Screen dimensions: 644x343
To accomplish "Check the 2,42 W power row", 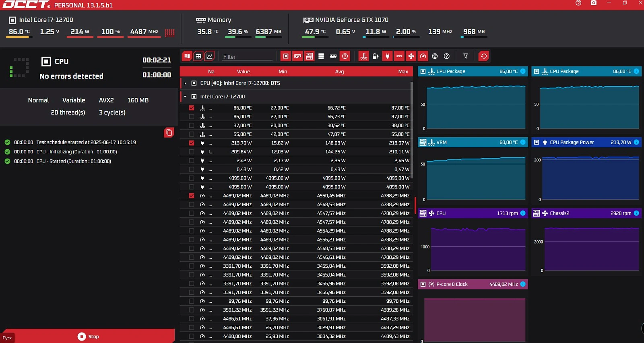I will point(192,161).
